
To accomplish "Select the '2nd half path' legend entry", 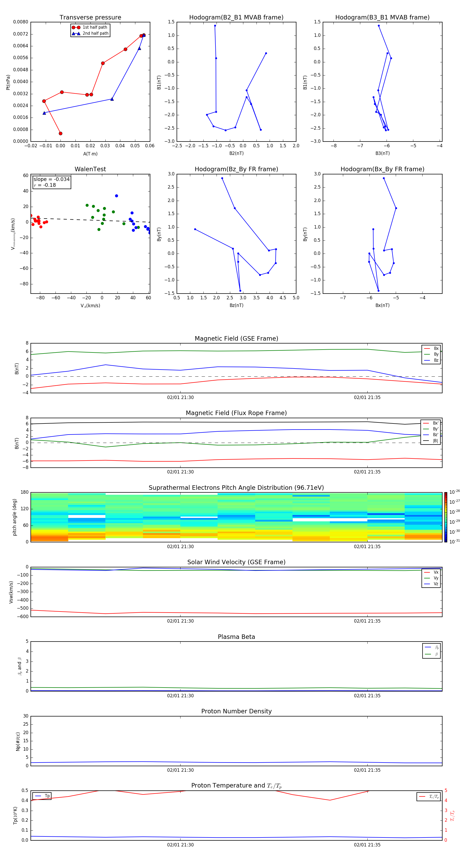I will point(90,33).
